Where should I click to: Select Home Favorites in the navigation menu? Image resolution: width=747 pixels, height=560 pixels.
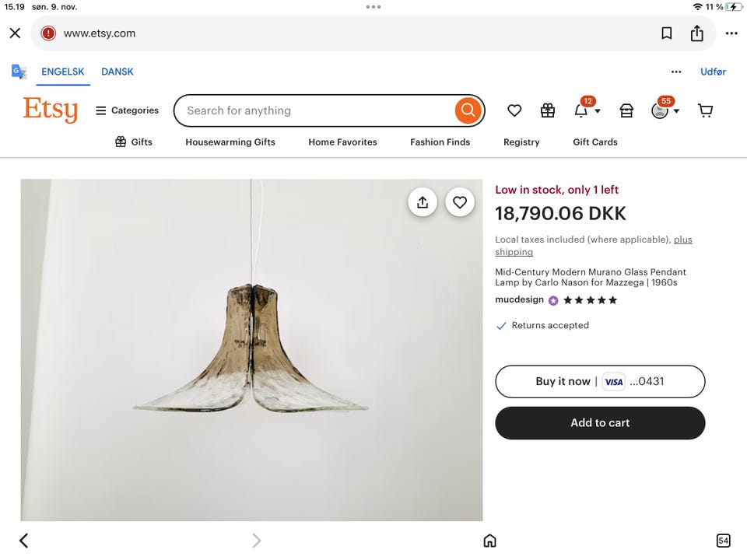pos(342,142)
